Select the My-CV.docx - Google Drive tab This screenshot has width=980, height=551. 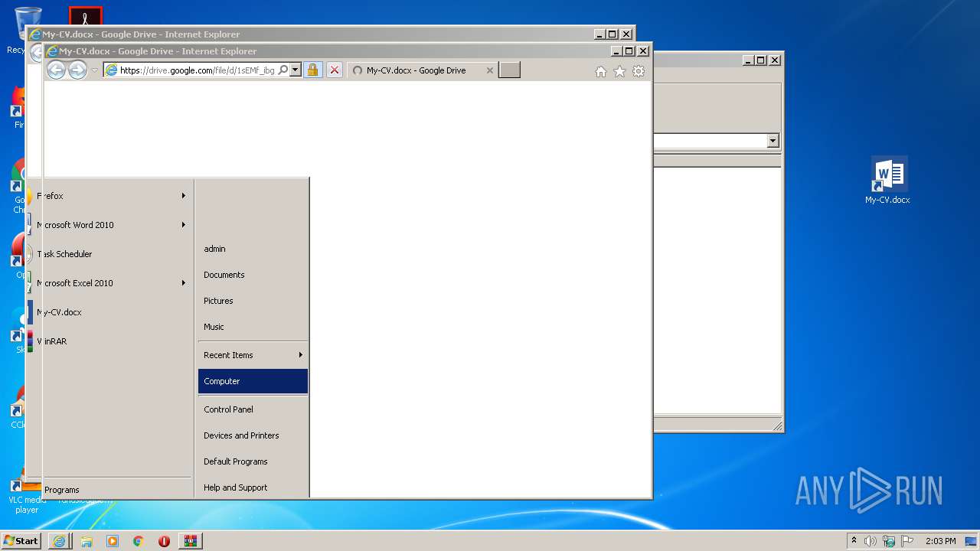coord(416,70)
